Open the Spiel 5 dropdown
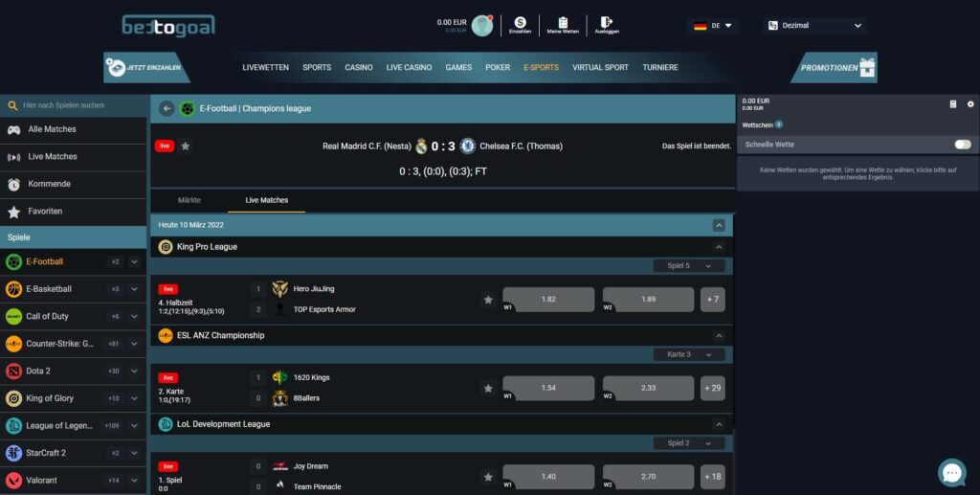The height and width of the screenshot is (495, 980). click(689, 266)
